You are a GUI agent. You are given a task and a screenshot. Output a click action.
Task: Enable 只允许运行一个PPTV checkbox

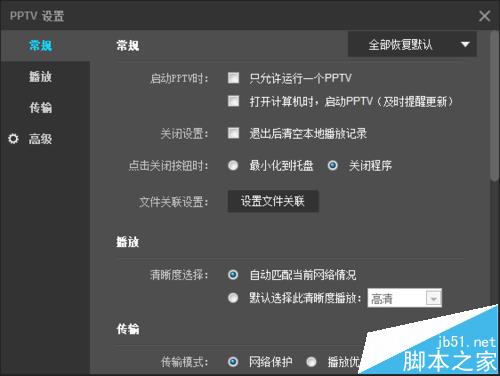(x=233, y=78)
